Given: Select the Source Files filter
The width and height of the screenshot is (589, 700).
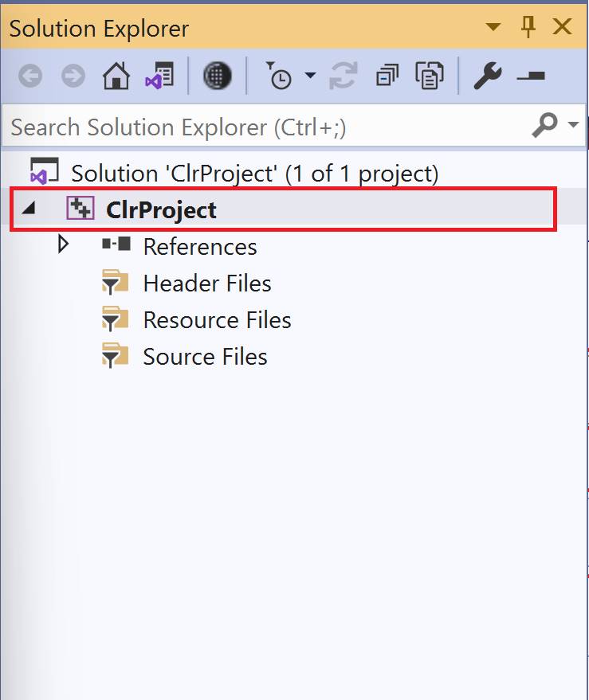Looking at the screenshot, I should tap(205, 357).
